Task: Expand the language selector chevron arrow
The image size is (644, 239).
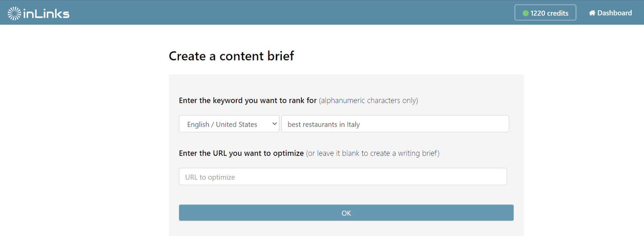Action: (x=274, y=124)
